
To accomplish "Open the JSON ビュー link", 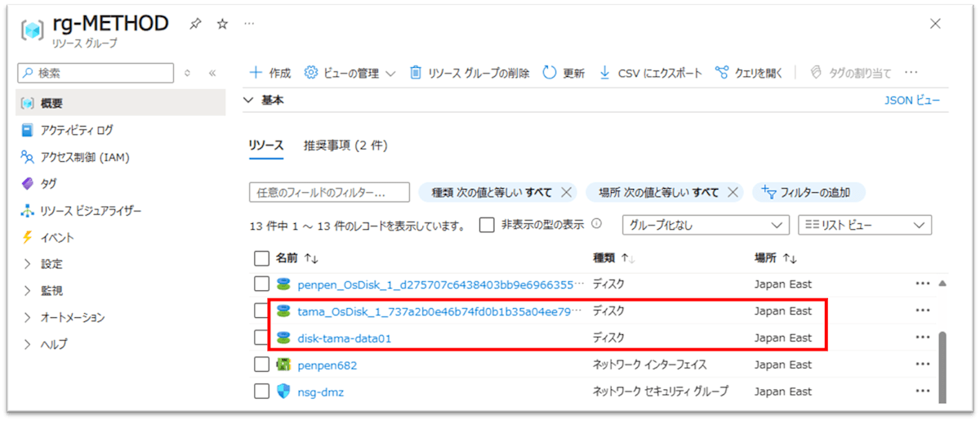I will tap(911, 100).
